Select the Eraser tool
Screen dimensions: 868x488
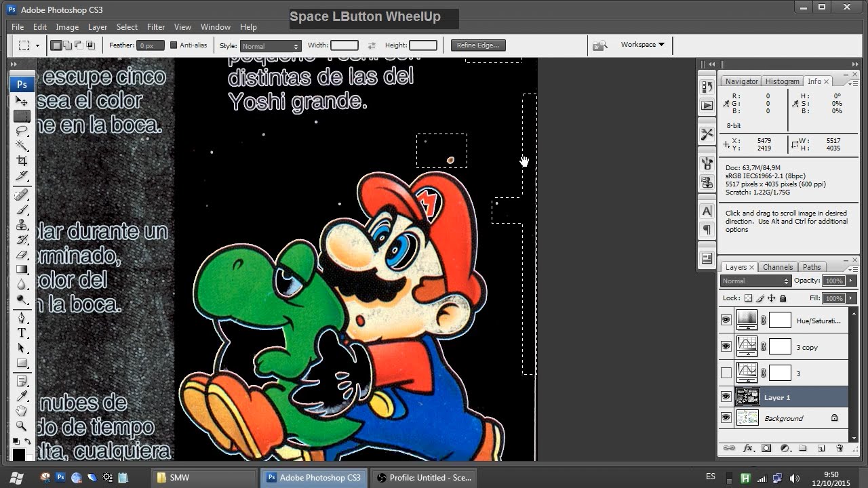(22, 254)
